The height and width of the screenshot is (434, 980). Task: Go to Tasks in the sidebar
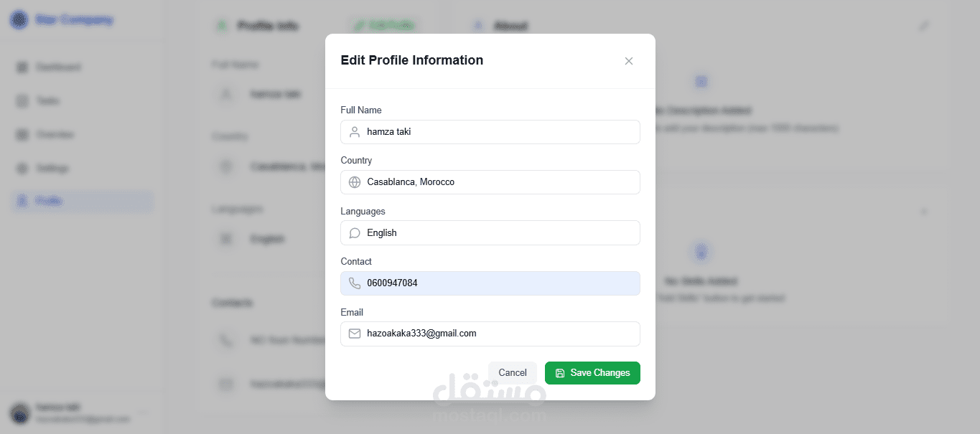pyautogui.click(x=47, y=101)
